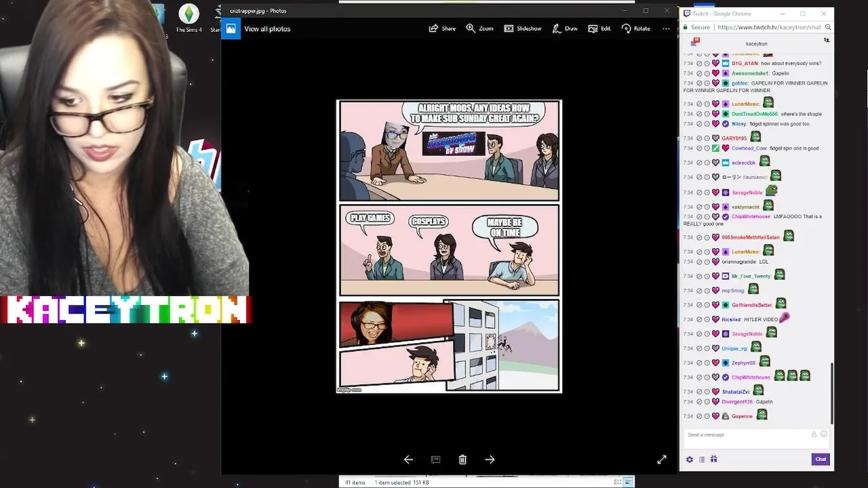This screenshot has width=868, height=488.
Task: Click the View all photos link
Action: coord(267,28)
